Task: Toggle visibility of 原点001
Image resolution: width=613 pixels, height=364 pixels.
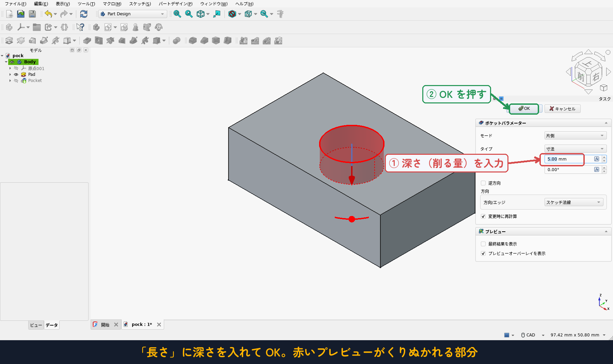Action: (16, 68)
